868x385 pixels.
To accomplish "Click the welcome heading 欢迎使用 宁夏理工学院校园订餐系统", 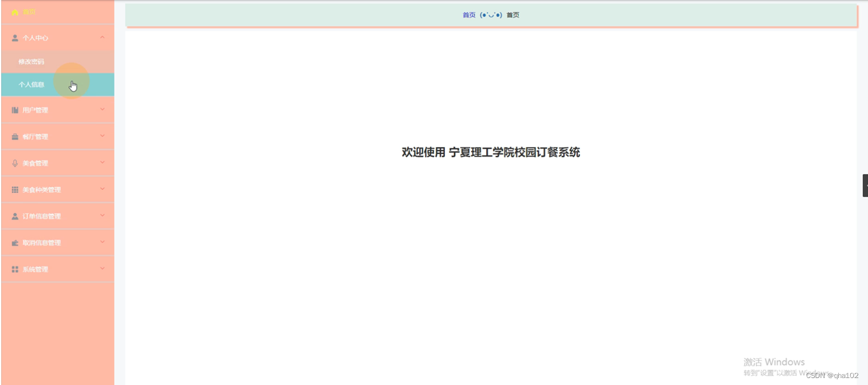I will pyautogui.click(x=490, y=152).
